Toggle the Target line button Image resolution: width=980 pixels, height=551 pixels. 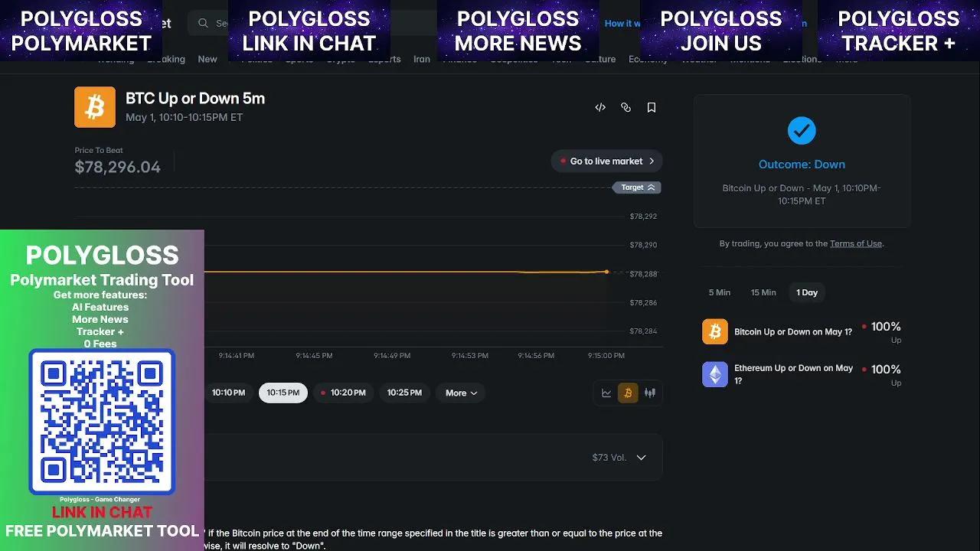coord(636,187)
